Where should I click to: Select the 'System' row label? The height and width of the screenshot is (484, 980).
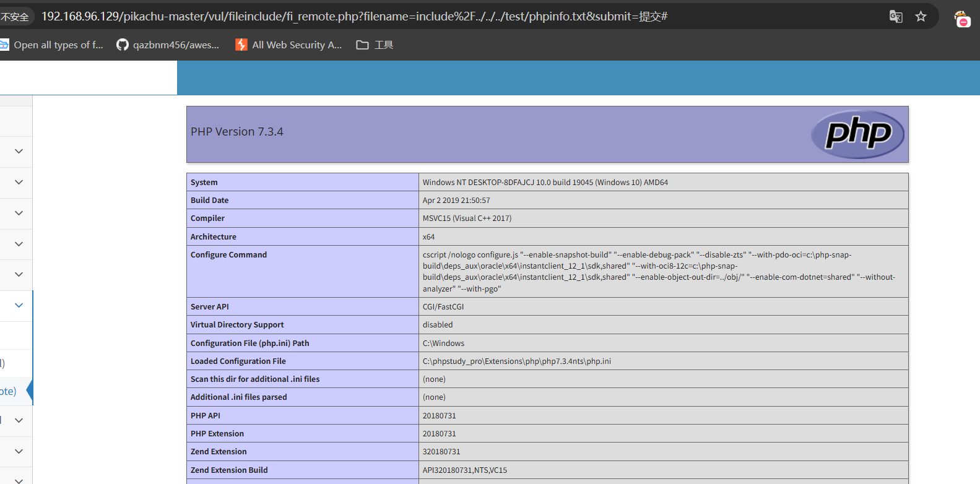pyautogui.click(x=204, y=183)
